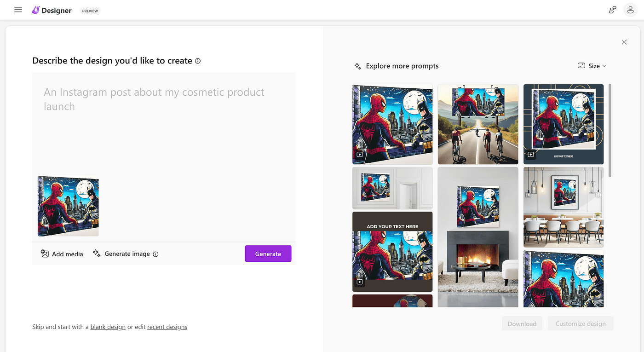644x352 pixels.
Task: Close the design prompt panel
Action: (624, 42)
